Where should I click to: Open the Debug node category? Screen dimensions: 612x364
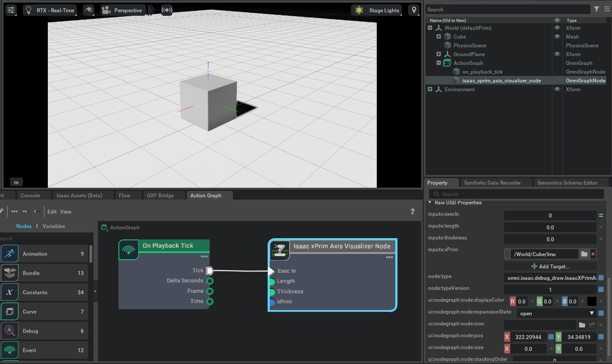(44, 331)
